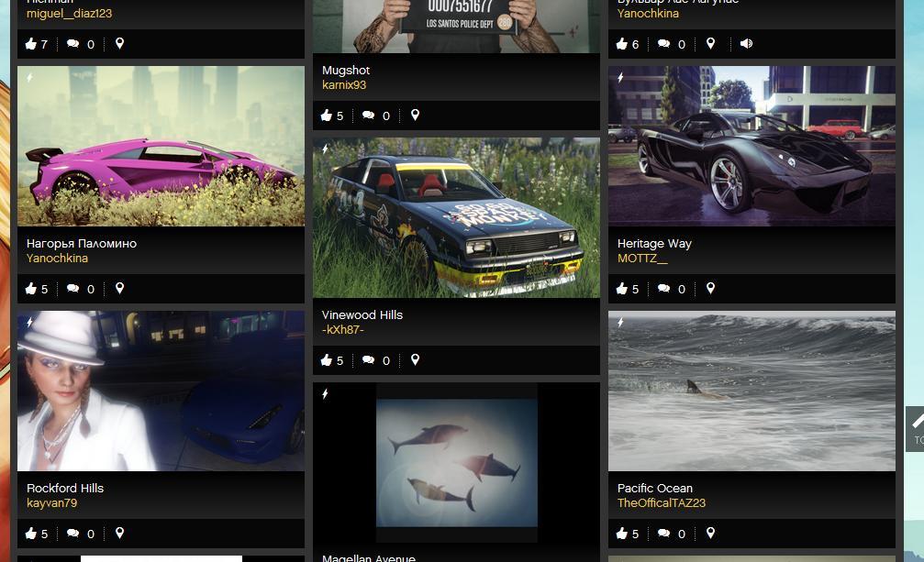
Task: View the black sports car Heritage Way photo
Action: pyautogui.click(x=751, y=146)
